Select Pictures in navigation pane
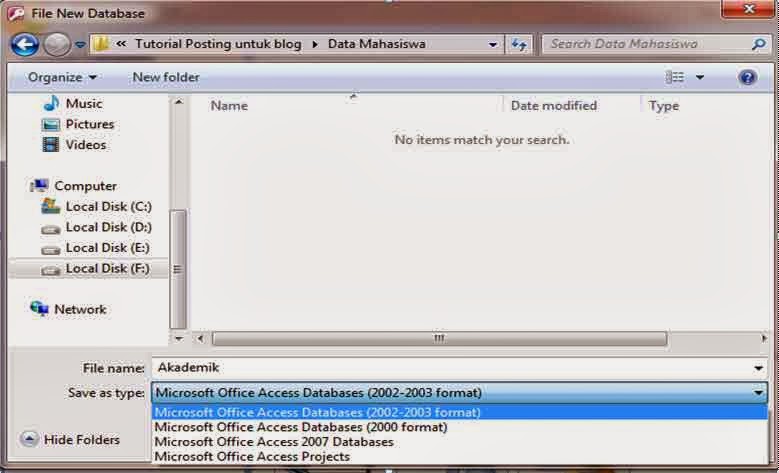779x473 pixels. (x=90, y=124)
